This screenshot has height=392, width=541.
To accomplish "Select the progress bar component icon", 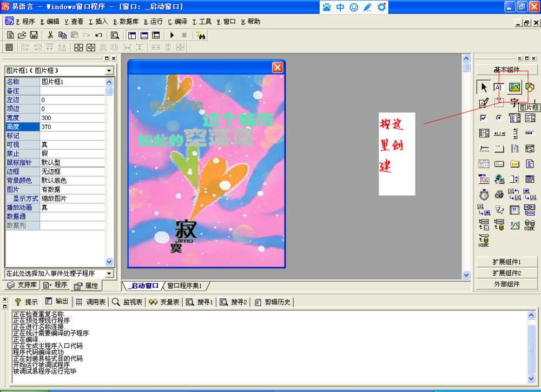I will [x=529, y=133].
